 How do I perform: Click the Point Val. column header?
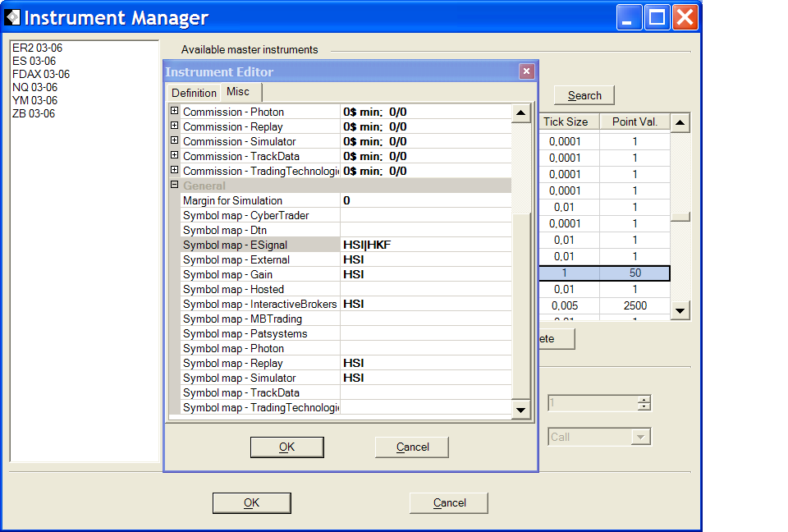635,122
